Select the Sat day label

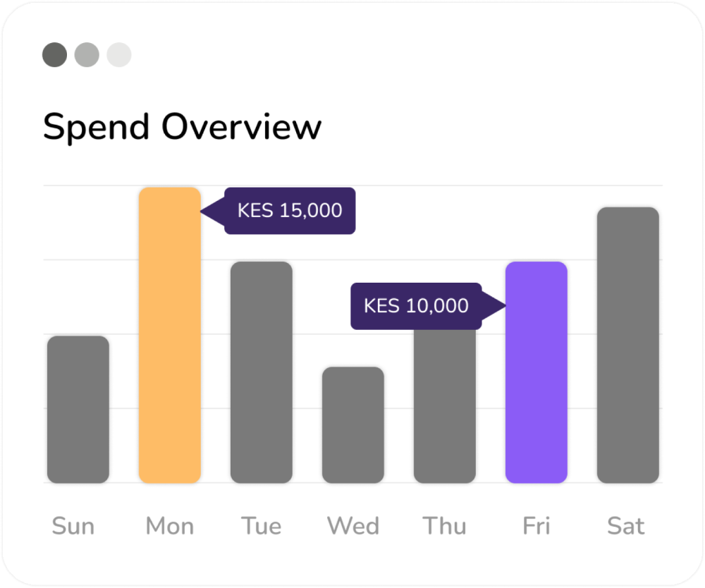pos(626,526)
